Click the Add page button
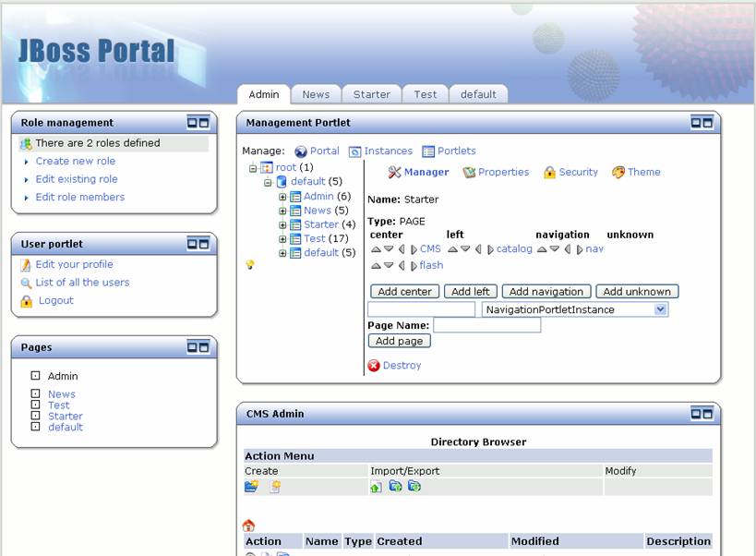756x556 pixels. tap(399, 341)
